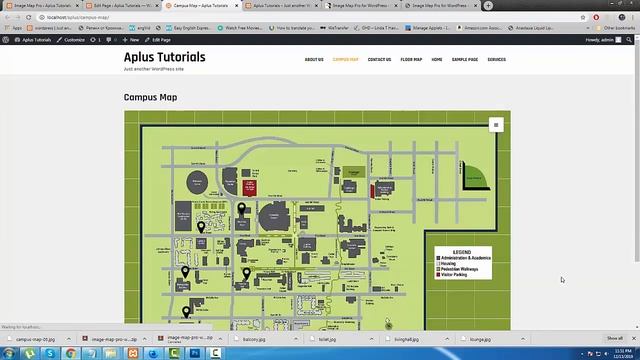Open a new browser tab with plus button
This screenshot has height=360, width=640.
click(488, 6)
